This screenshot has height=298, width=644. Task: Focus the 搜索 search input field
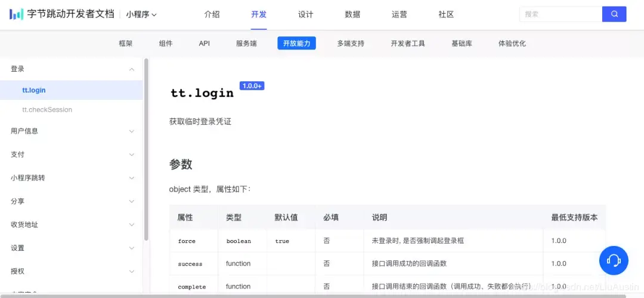click(x=561, y=14)
